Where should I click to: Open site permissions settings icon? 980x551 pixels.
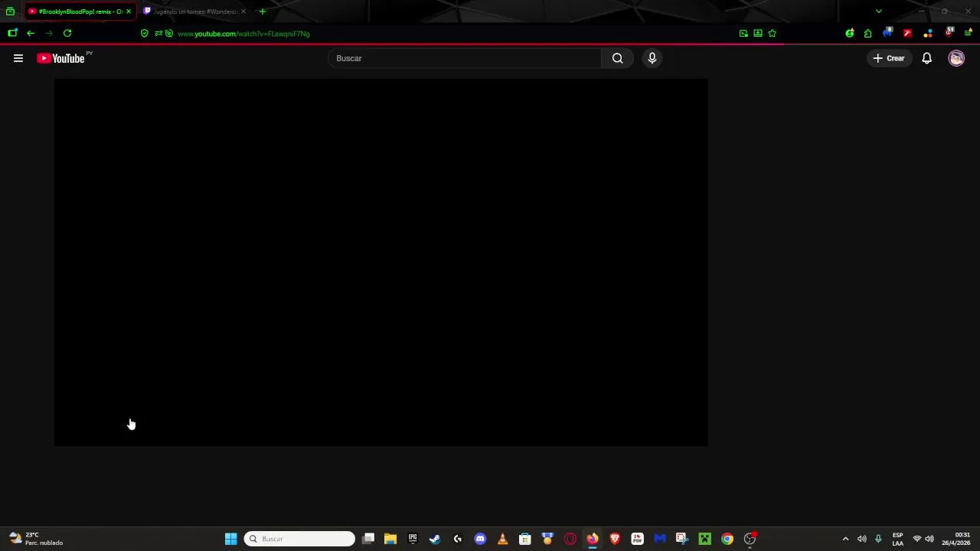tap(158, 34)
